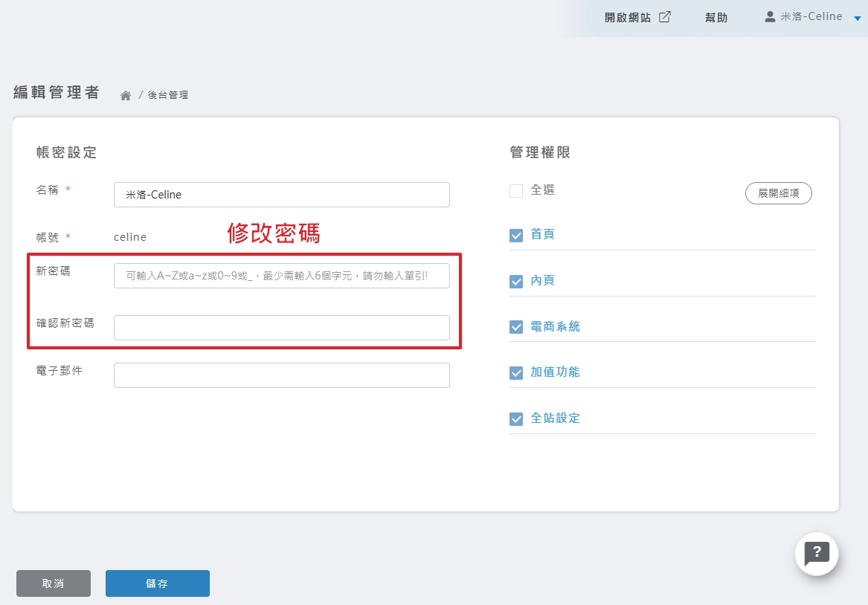Open the 幫助 menu item
Image resolution: width=868 pixels, height=605 pixels.
point(716,18)
